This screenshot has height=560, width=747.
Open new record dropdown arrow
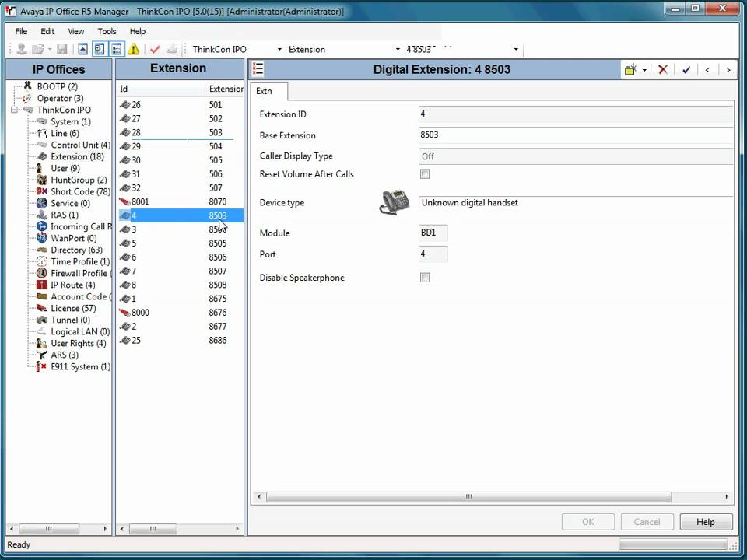tap(644, 71)
